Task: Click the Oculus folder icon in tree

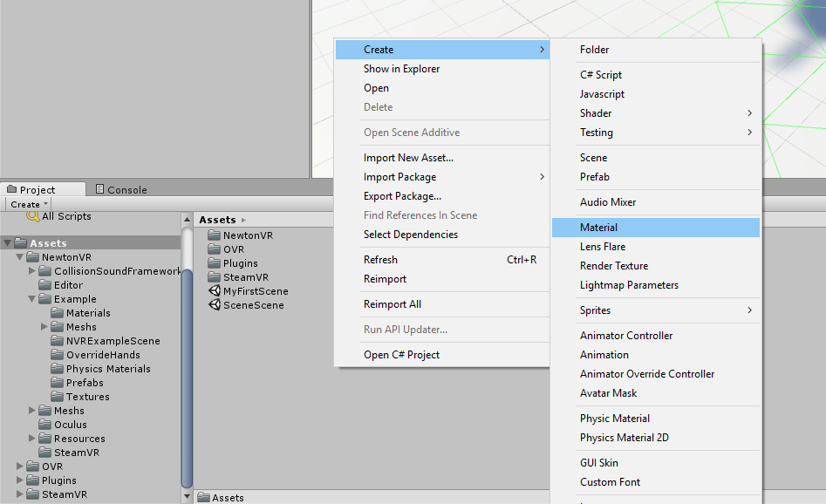Action: point(44,424)
